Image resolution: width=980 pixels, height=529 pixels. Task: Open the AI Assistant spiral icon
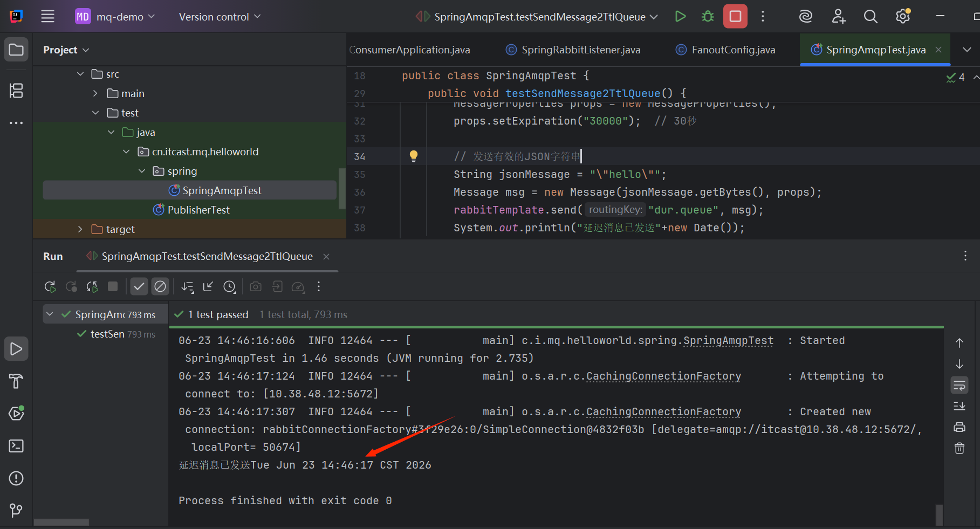point(806,17)
